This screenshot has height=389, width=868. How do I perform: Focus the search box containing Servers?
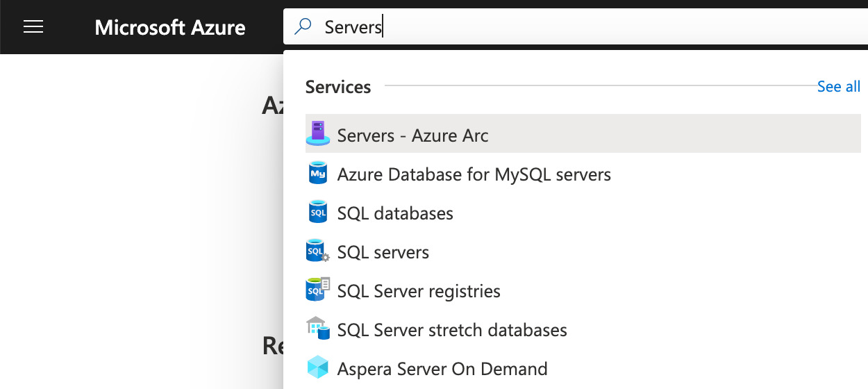[x=576, y=27]
